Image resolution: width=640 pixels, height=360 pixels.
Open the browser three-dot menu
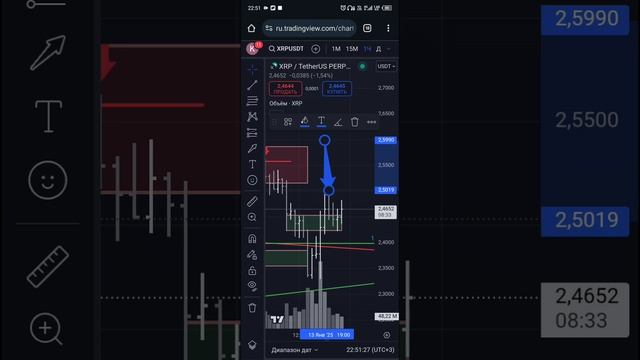(388, 28)
